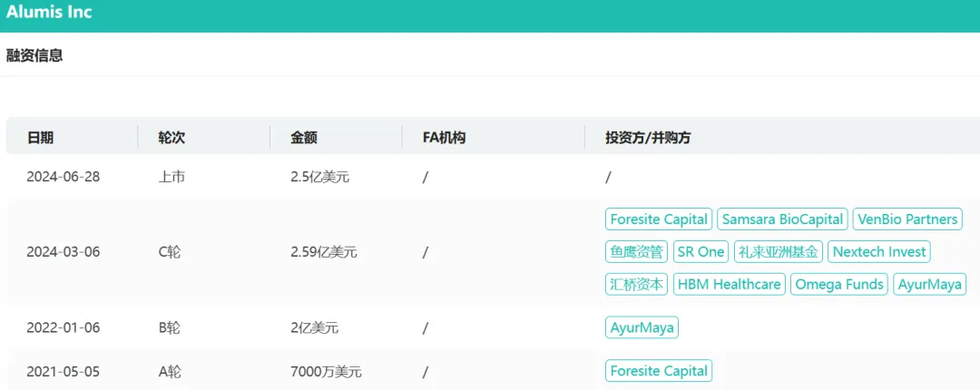The image size is (980, 390).
Task: Open the SR One investor tag
Action: point(701,252)
